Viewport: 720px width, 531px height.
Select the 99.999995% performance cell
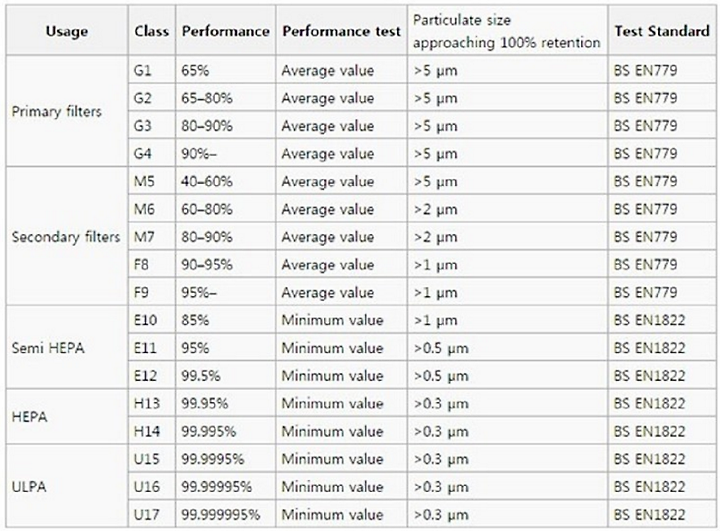click(x=225, y=514)
